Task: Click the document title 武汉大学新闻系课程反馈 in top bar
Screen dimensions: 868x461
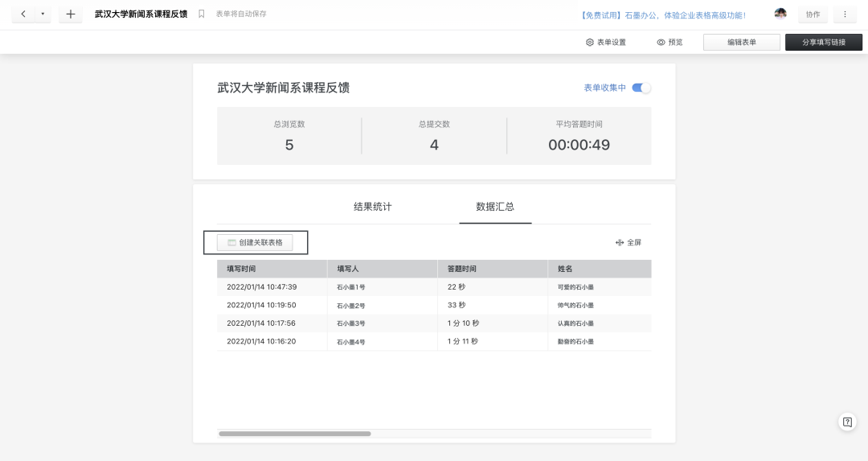Action: (x=141, y=14)
